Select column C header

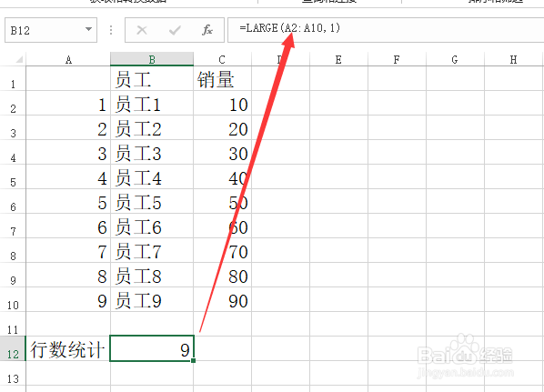(222, 59)
